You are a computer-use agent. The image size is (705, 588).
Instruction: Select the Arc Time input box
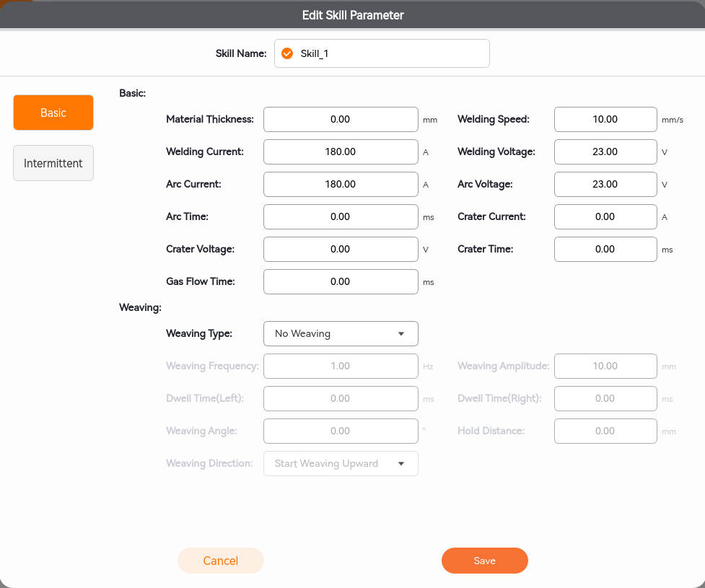(340, 216)
